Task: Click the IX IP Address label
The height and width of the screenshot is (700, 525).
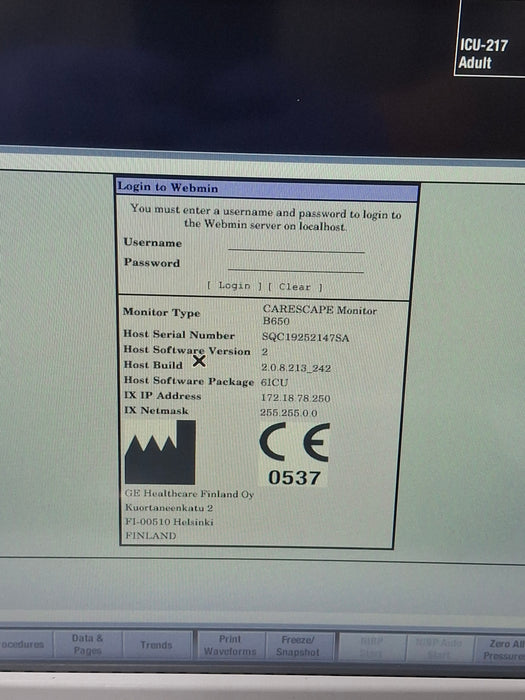Action: pyautogui.click(x=162, y=396)
